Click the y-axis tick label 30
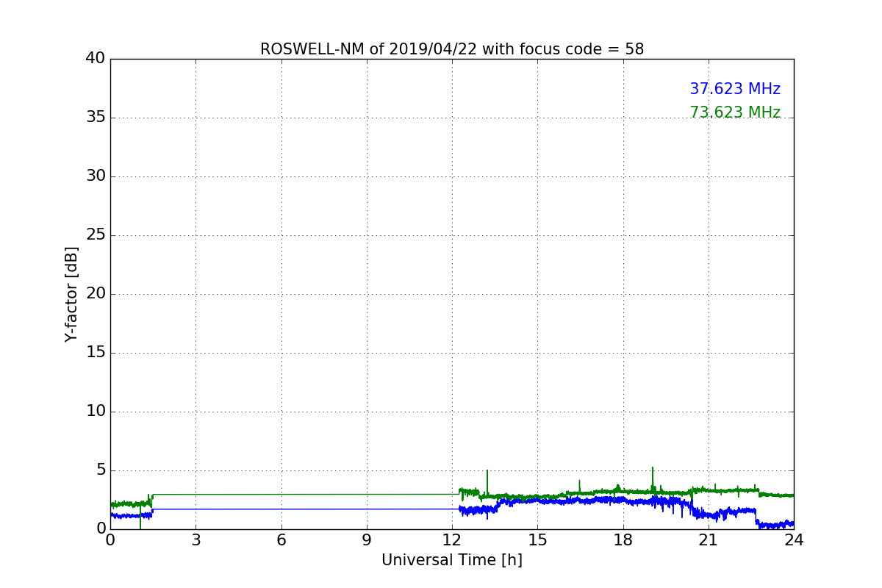 point(96,176)
